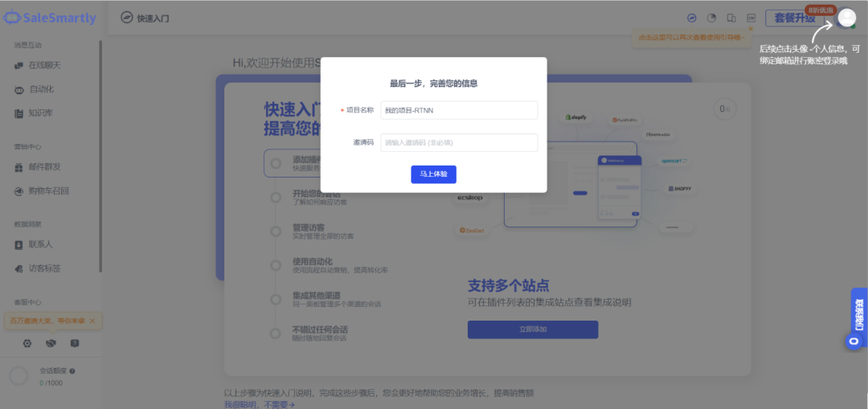868x409 pixels.
Task: Click the handshake partner icon in sidebar
Action: pyautogui.click(x=51, y=343)
